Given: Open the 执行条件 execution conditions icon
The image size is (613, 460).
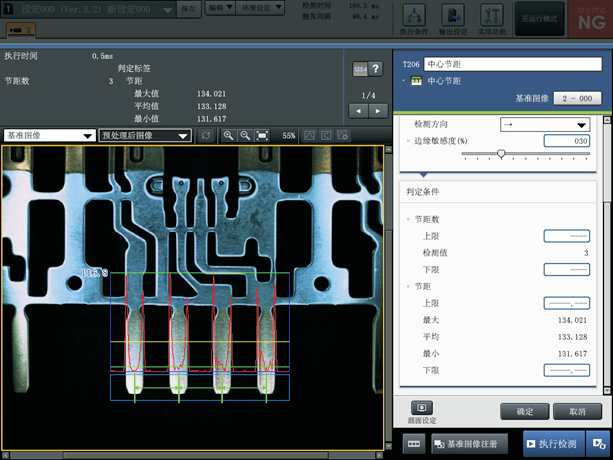Looking at the screenshot, I should coord(416,14).
